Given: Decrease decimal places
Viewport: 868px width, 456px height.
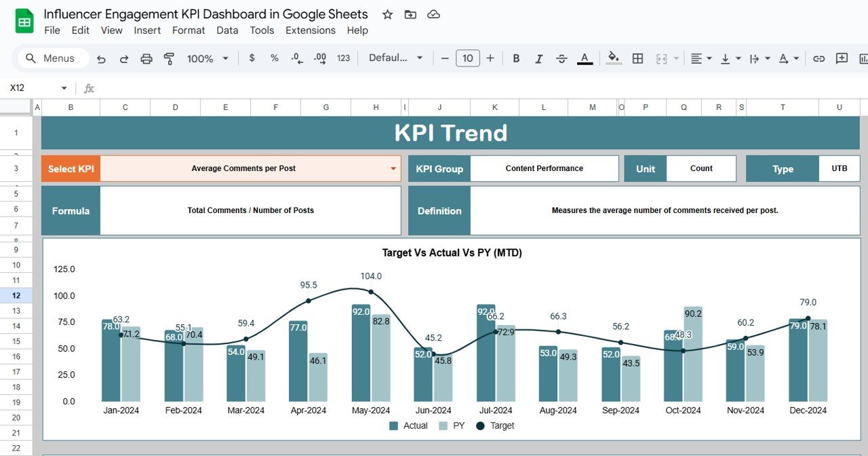Looking at the screenshot, I should 297,58.
